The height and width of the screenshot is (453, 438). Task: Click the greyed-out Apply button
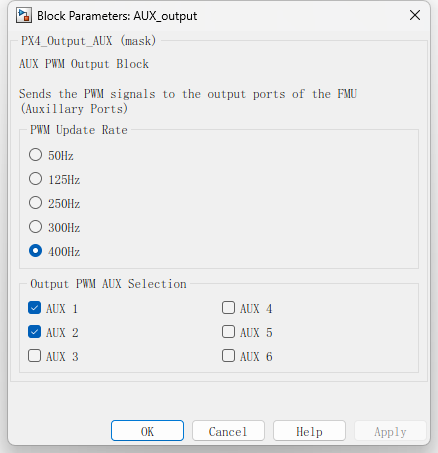pyautogui.click(x=390, y=431)
